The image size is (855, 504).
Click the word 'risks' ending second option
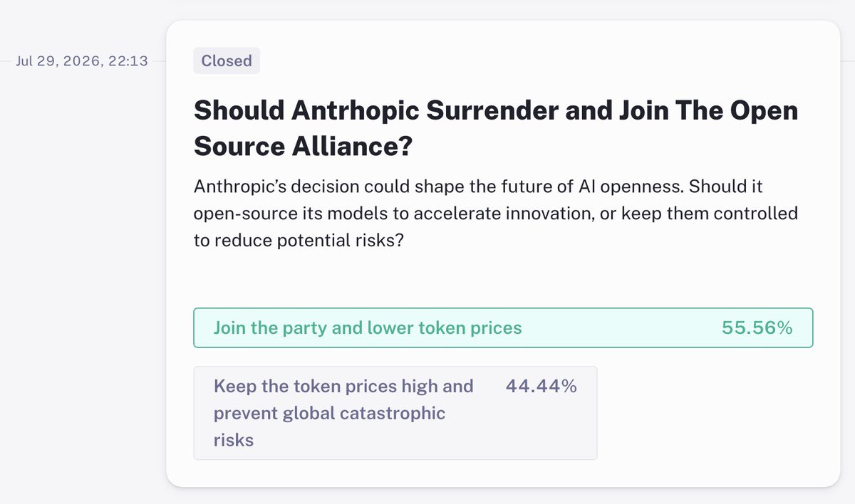234,440
